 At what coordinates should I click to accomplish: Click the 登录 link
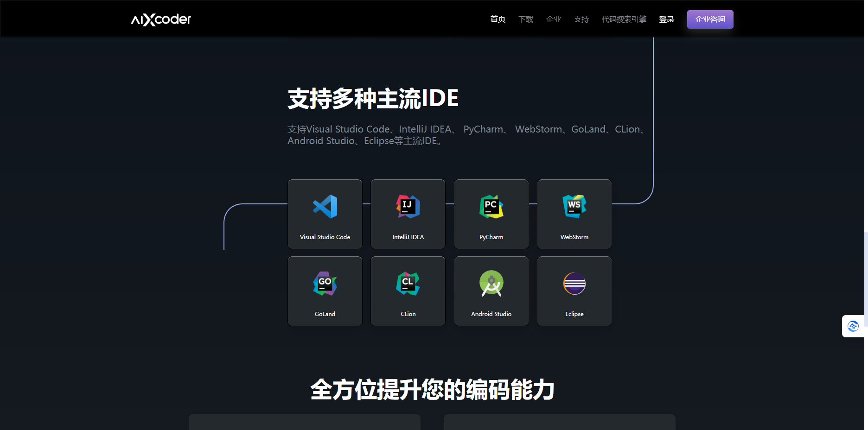[667, 19]
